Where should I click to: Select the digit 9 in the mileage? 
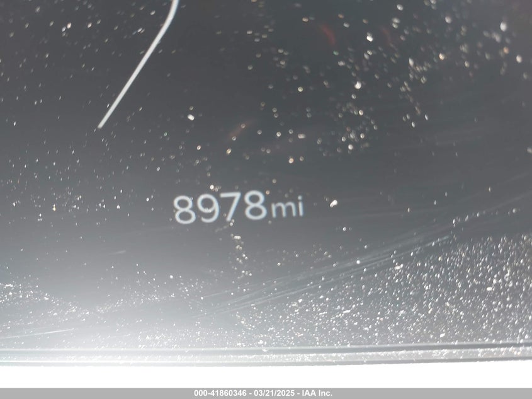coord(209,209)
